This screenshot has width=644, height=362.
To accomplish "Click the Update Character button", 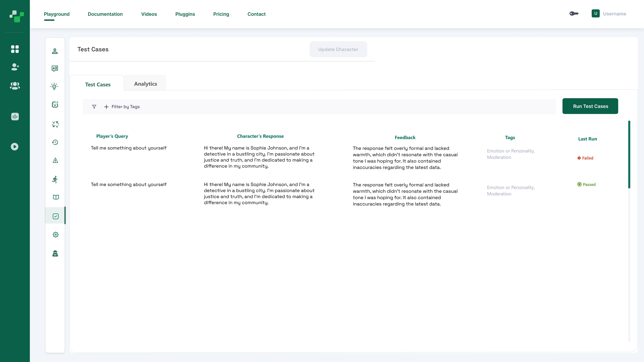I will (x=338, y=49).
